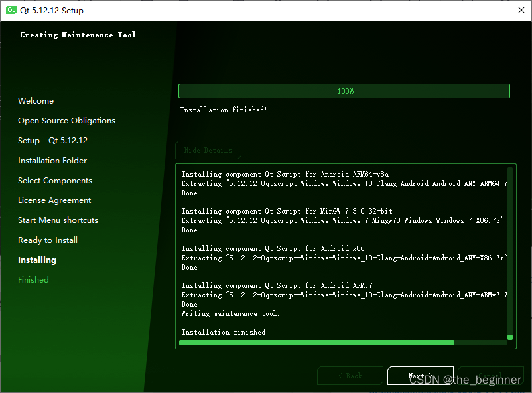Select the License Agreement step
The width and height of the screenshot is (532, 393).
coord(54,200)
